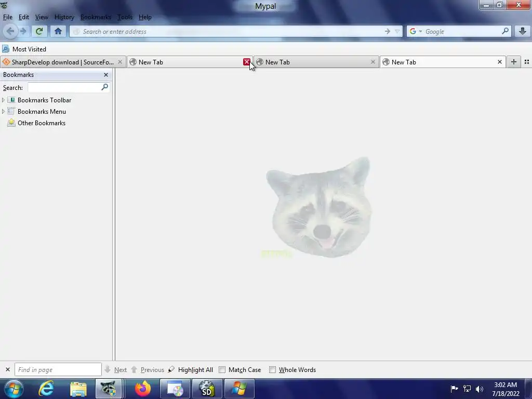Click Next in find bar

(116, 370)
